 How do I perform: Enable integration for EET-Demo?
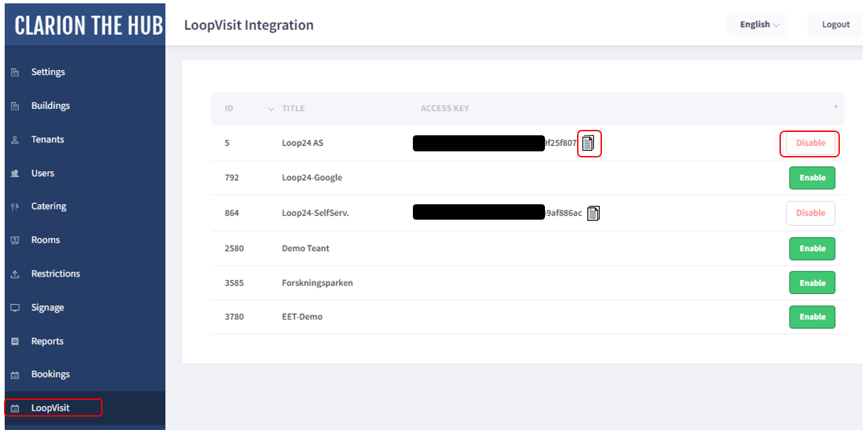(x=812, y=317)
